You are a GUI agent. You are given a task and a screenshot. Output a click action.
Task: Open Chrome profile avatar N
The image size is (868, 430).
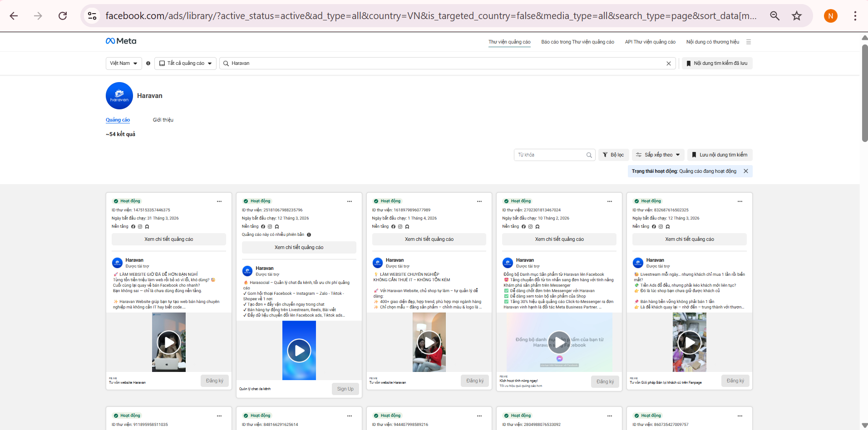(831, 16)
